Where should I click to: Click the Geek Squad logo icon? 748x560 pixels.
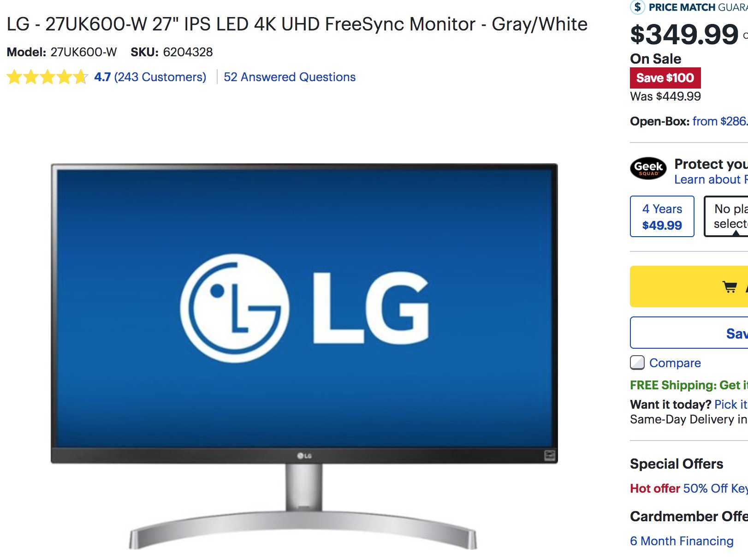tap(648, 168)
